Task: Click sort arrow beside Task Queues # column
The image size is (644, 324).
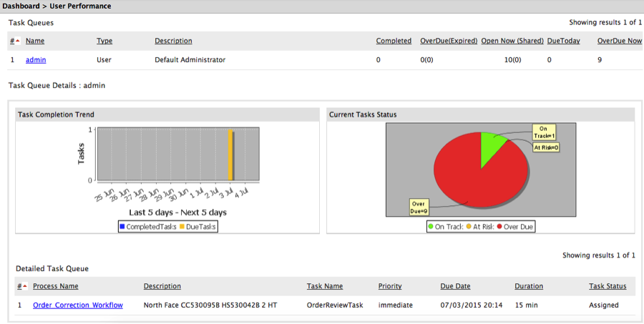Action: click(x=18, y=41)
